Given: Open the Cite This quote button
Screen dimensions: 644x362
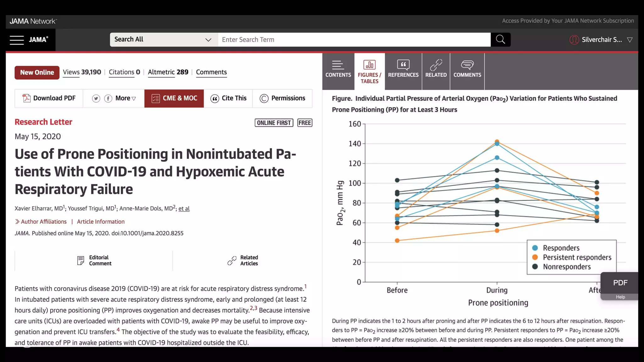Looking at the screenshot, I should coord(228,98).
